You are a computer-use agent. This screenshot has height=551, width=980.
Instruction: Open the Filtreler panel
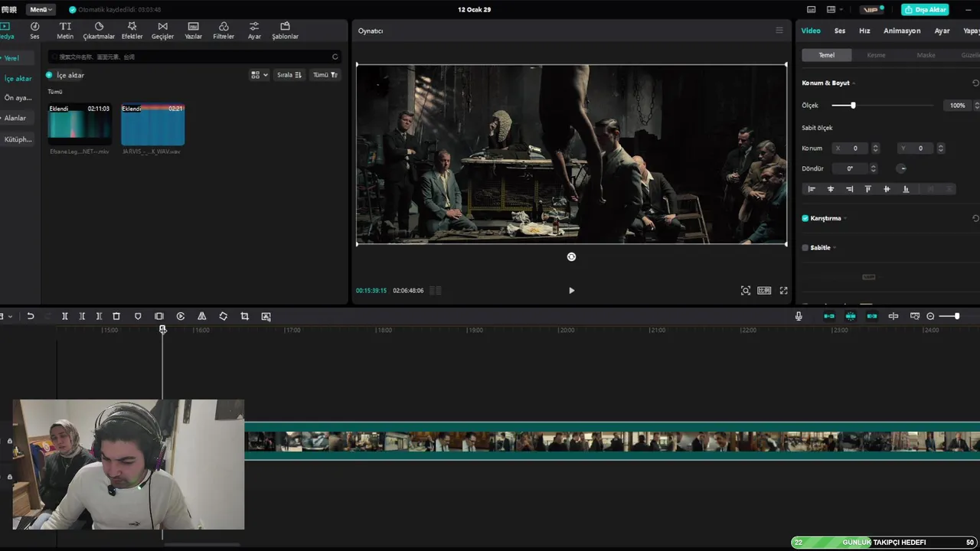point(224,31)
